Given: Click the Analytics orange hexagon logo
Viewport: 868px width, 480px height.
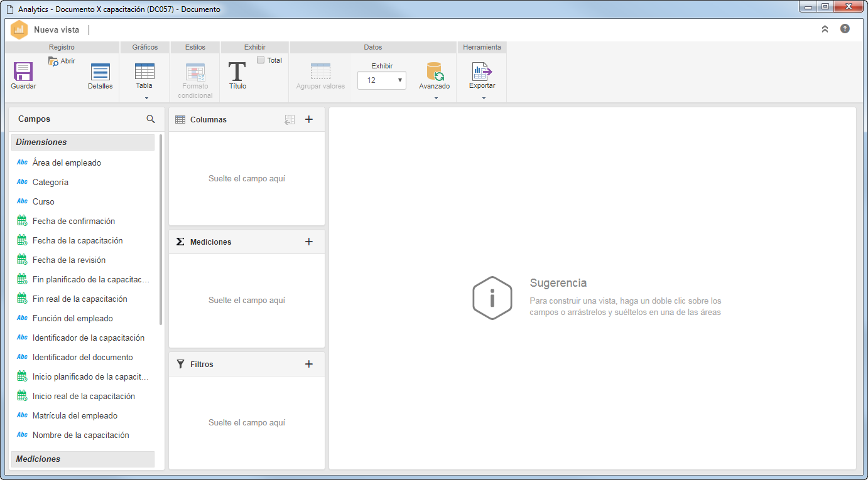Looking at the screenshot, I should tap(19, 29).
